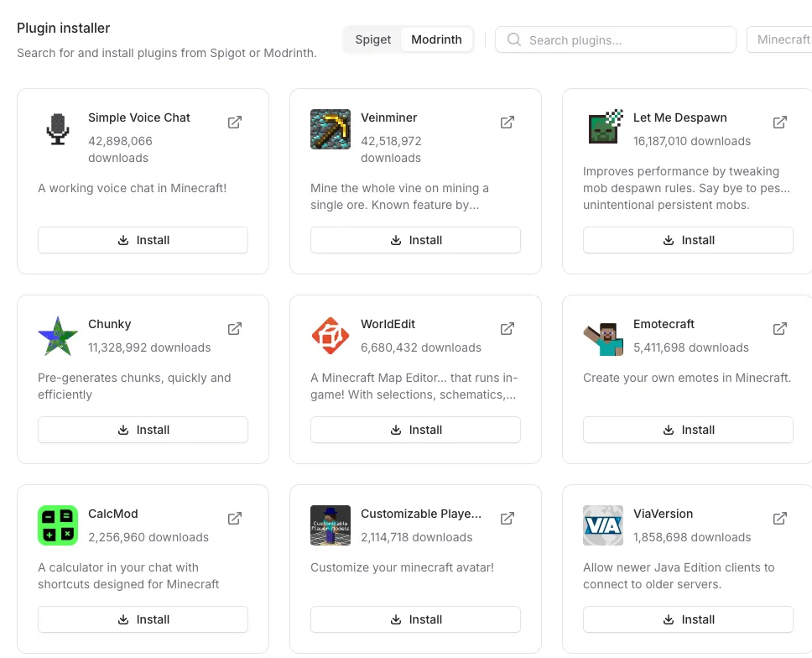This screenshot has width=812, height=658.
Task: Click the CalcMod title text
Action: 113,514
